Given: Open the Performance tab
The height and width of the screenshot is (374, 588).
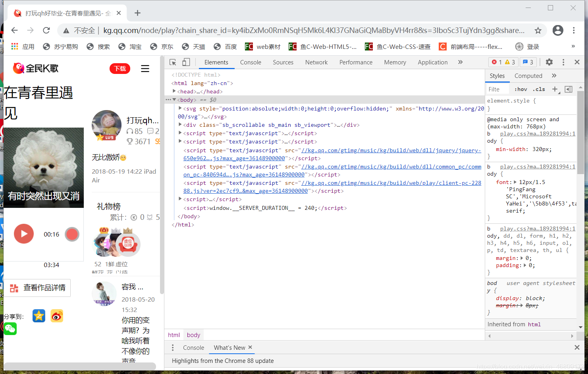Looking at the screenshot, I should pyautogui.click(x=356, y=62).
